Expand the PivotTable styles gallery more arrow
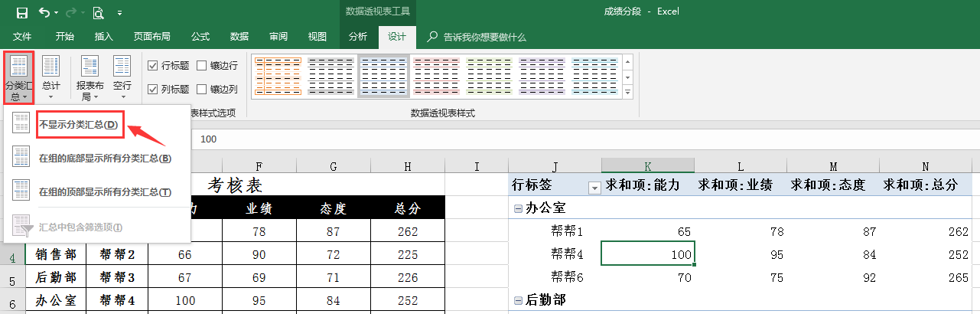 (x=627, y=92)
